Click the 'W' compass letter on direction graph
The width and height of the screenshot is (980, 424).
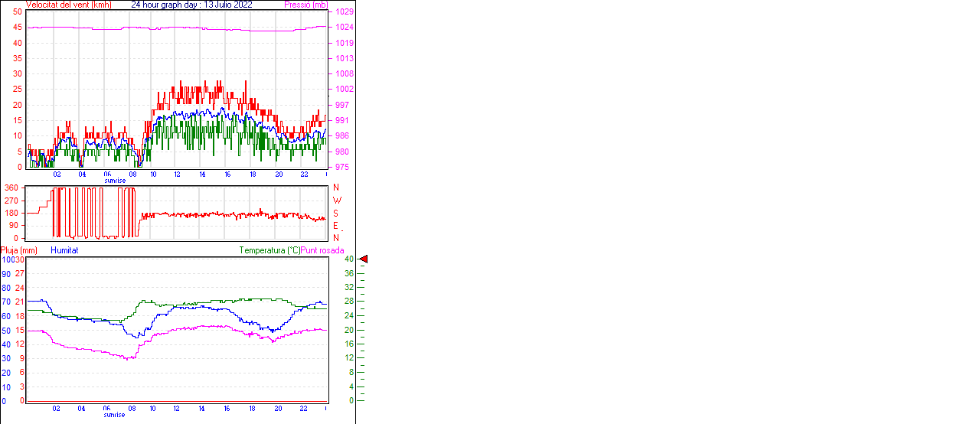(x=336, y=201)
